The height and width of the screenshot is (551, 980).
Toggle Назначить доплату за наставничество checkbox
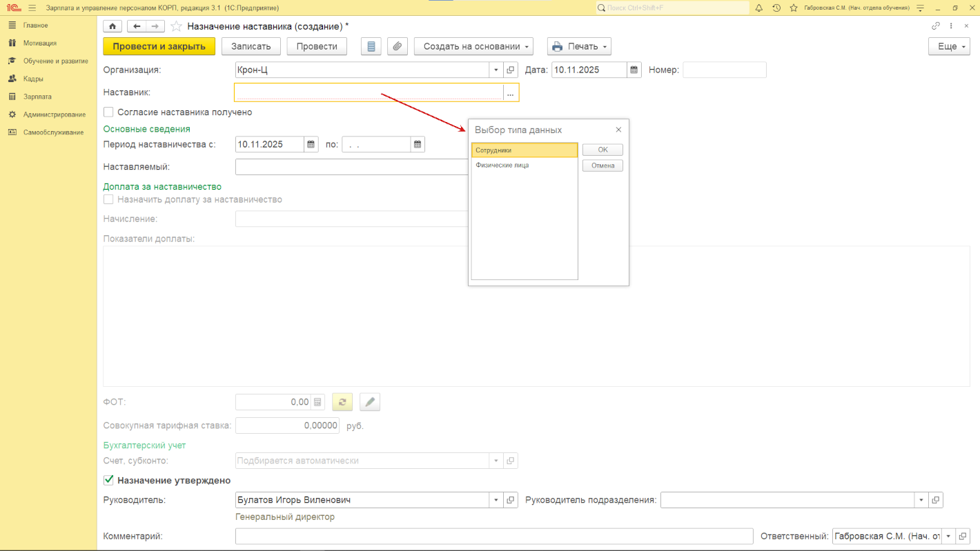click(108, 199)
